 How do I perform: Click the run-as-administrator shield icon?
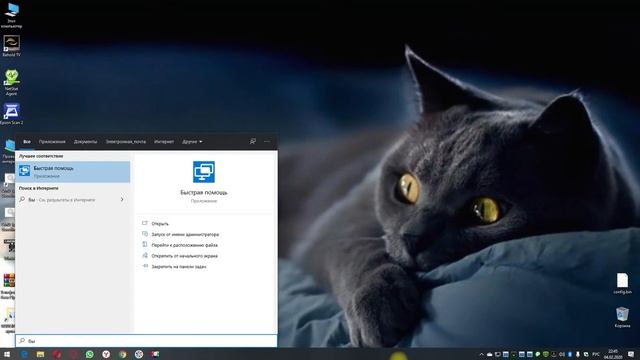point(145,234)
